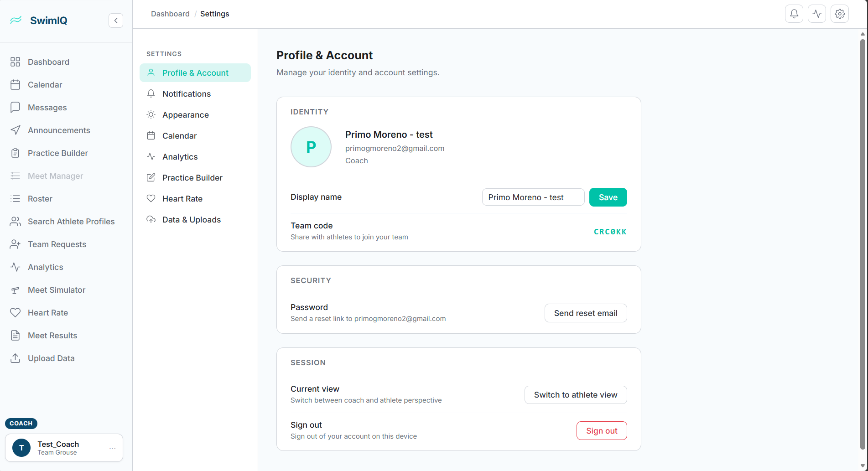868x471 pixels.
Task: Expand Meet Results in the navigation
Action: (x=52, y=335)
